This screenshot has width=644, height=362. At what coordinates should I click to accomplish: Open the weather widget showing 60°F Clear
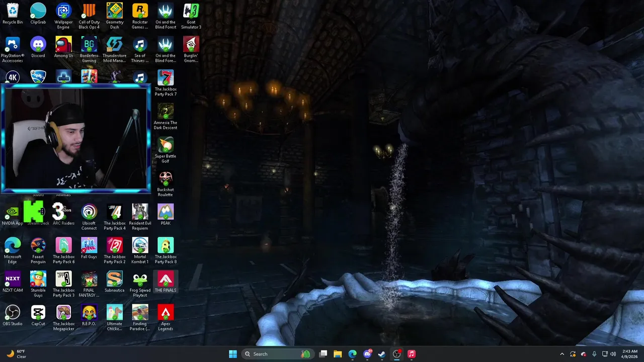[16, 354]
